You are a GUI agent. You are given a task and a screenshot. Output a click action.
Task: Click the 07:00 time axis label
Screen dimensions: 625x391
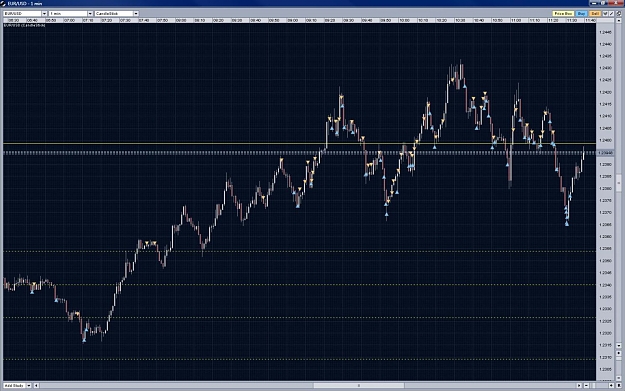click(69, 20)
